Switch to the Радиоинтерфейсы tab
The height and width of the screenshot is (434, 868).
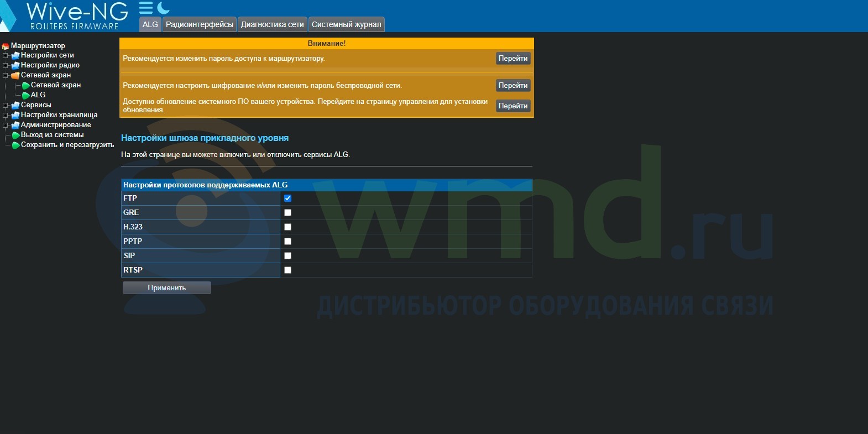coord(200,24)
